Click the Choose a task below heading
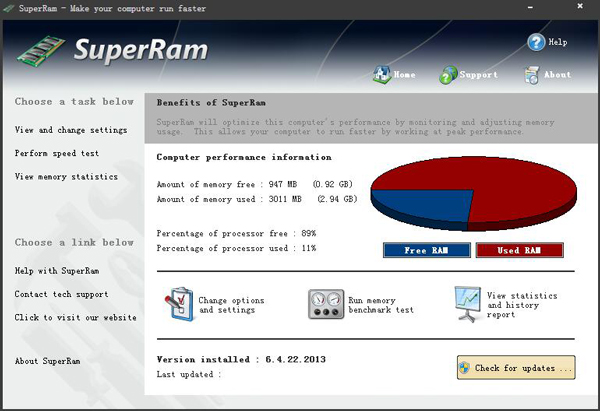The height and width of the screenshot is (411, 600). [x=74, y=101]
